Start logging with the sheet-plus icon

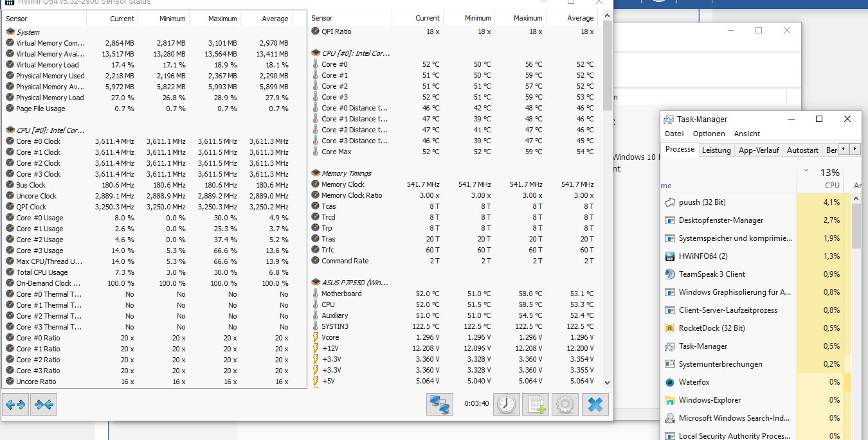pos(536,405)
